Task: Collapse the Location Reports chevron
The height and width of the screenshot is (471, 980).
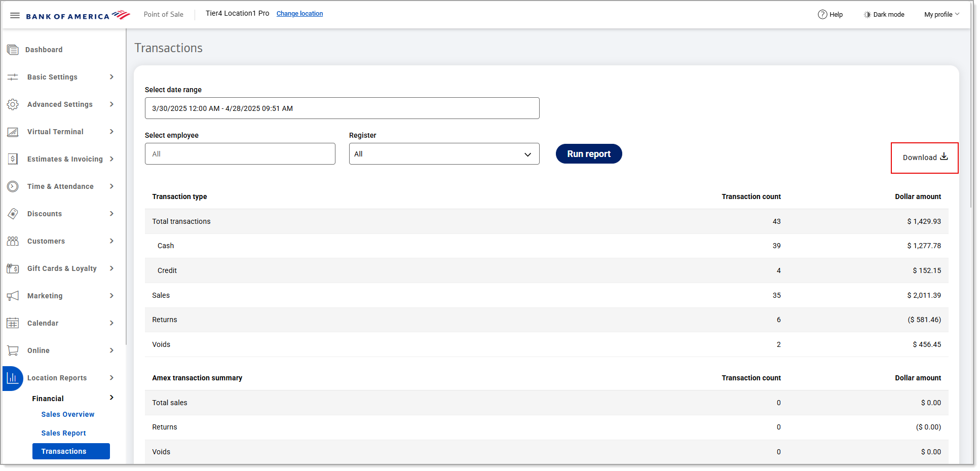Action: [111, 378]
